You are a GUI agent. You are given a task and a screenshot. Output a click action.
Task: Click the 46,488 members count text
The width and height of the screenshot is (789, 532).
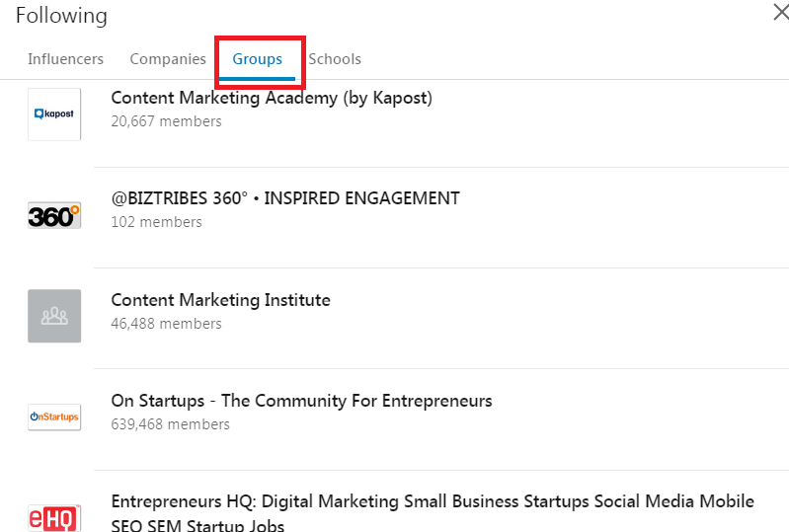click(x=166, y=324)
